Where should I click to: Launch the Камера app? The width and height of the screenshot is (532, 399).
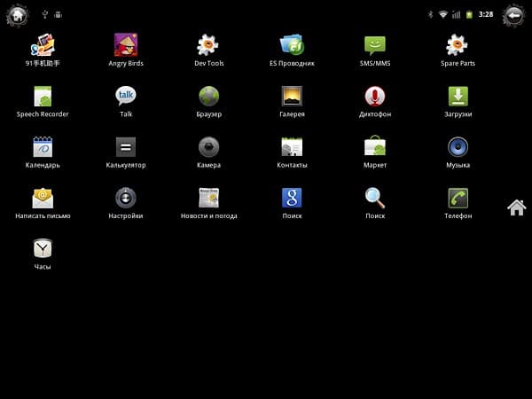[x=208, y=153]
